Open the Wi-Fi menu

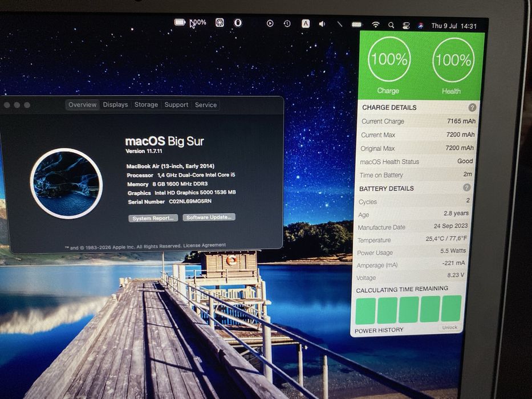[x=375, y=25]
